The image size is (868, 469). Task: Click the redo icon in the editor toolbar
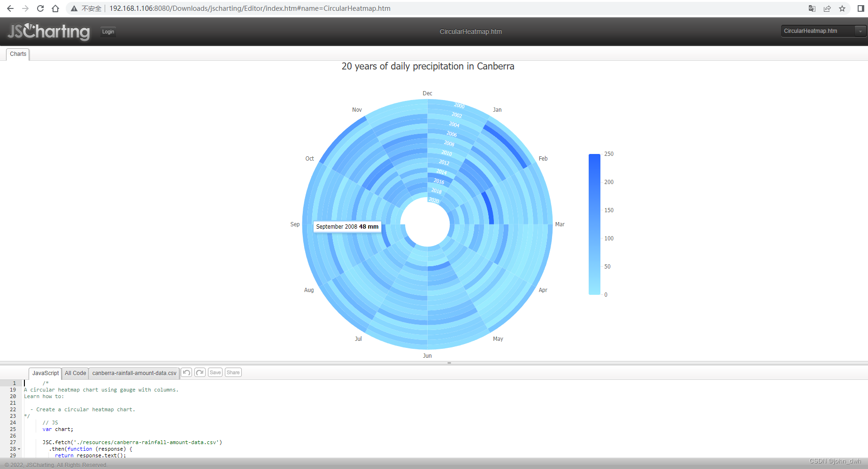pyautogui.click(x=200, y=372)
